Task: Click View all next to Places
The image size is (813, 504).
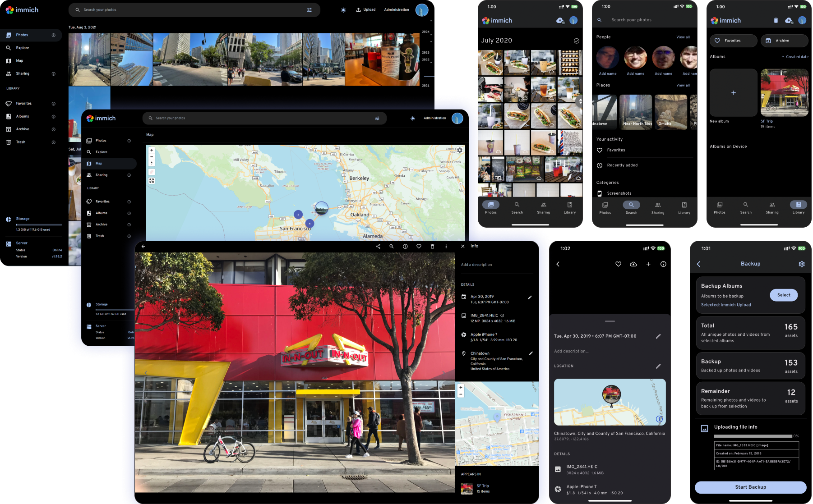Action: [x=683, y=85]
